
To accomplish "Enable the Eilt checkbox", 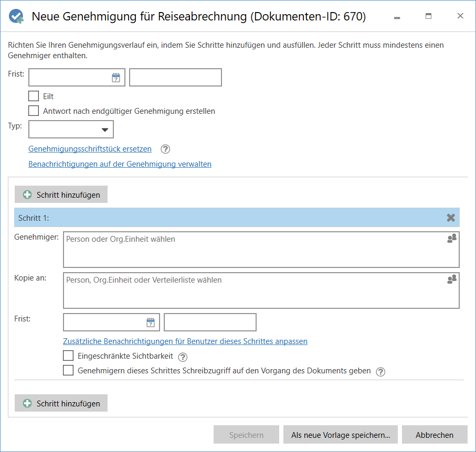I will 33,96.
